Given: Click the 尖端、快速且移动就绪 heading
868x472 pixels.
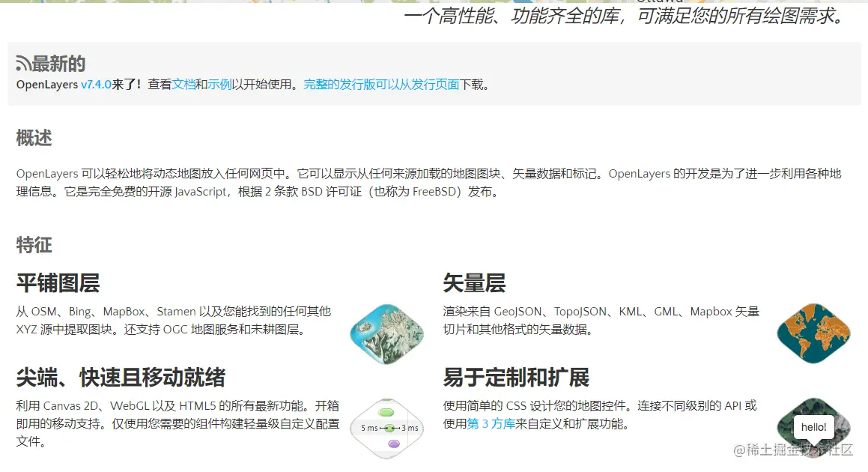Looking at the screenshot, I should coord(121,378).
